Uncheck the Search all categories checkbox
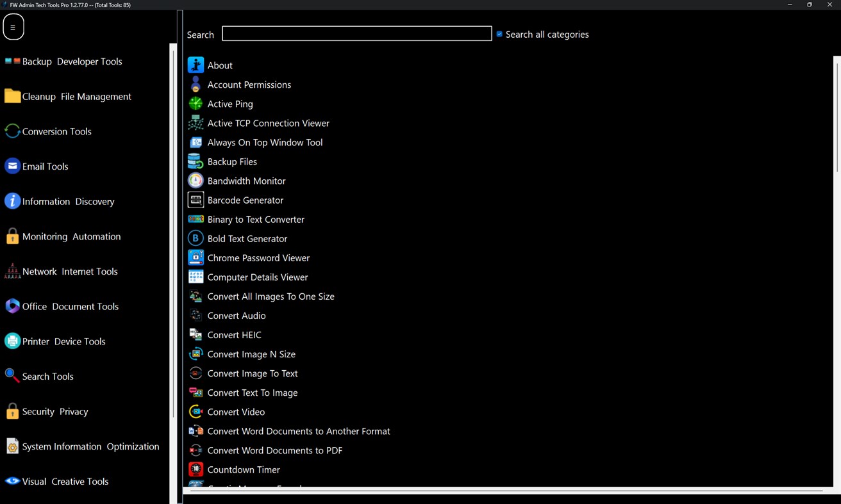 pyautogui.click(x=499, y=34)
